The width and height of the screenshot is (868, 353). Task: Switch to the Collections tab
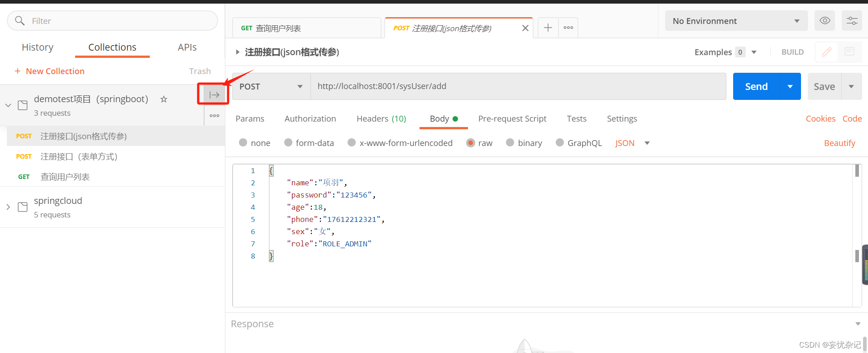pos(112,47)
